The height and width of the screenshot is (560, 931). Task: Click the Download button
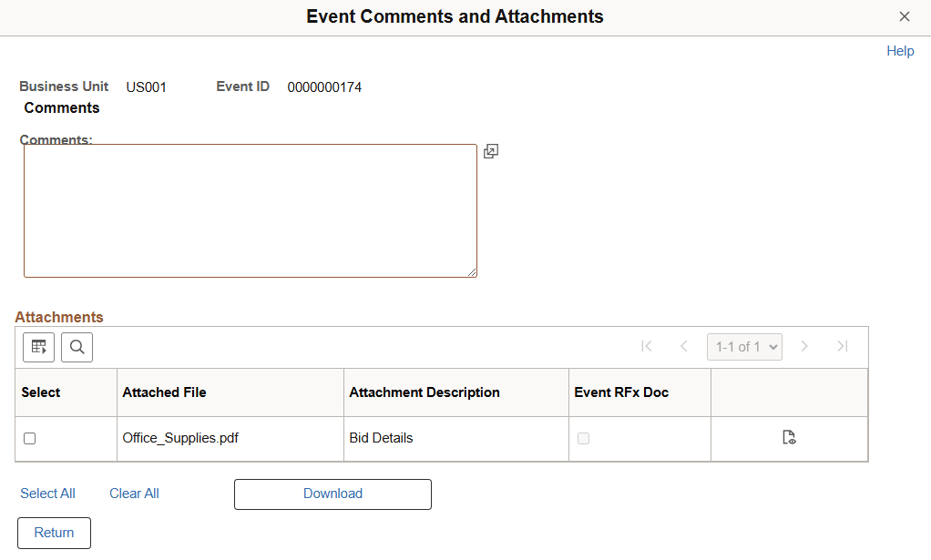click(332, 494)
